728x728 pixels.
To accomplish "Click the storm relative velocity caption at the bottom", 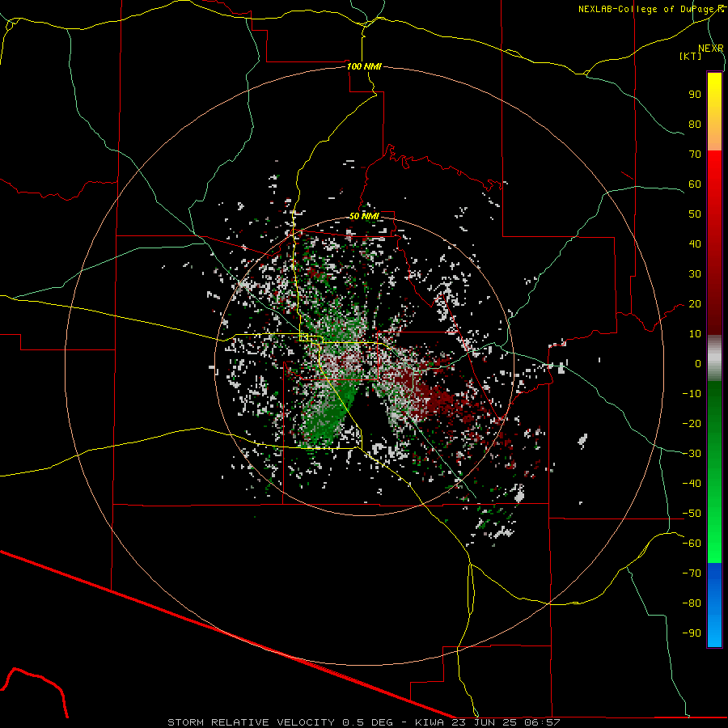I will tap(364, 722).
